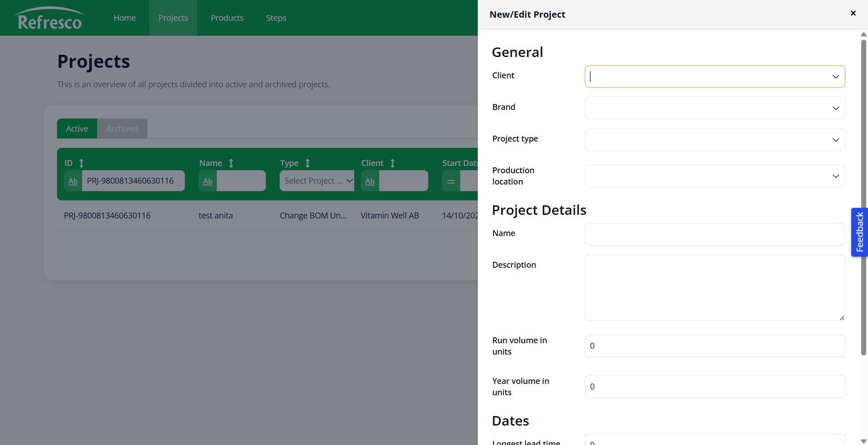The image size is (868, 445).
Task: Click the 'test anita' cell
Action: coord(216,216)
